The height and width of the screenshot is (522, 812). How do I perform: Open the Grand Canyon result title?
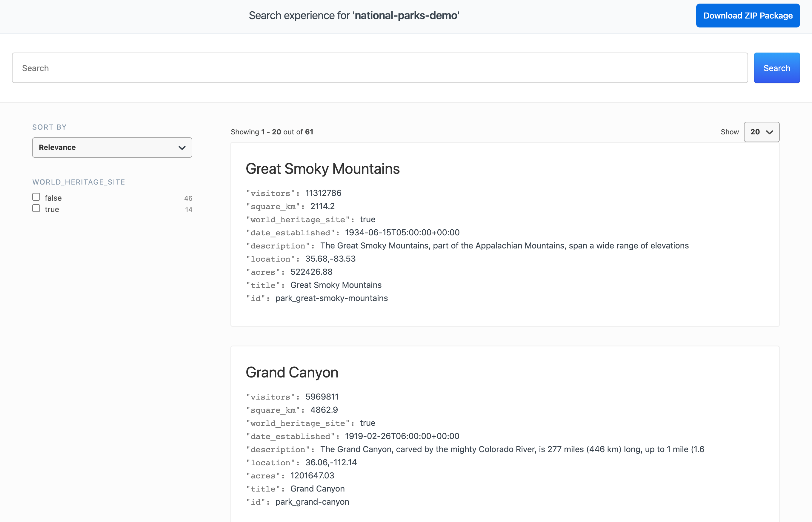pyautogui.click(x=292, y=372)
